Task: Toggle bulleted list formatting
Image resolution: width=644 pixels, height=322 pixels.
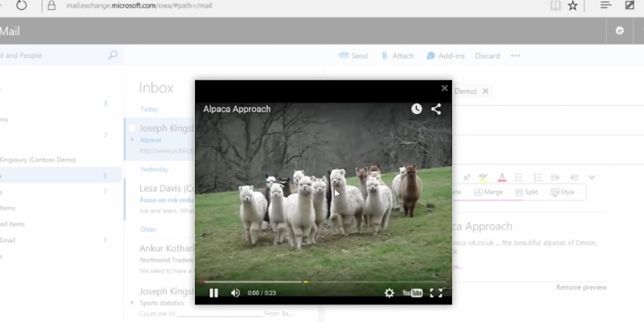Action: coord(518,178)
